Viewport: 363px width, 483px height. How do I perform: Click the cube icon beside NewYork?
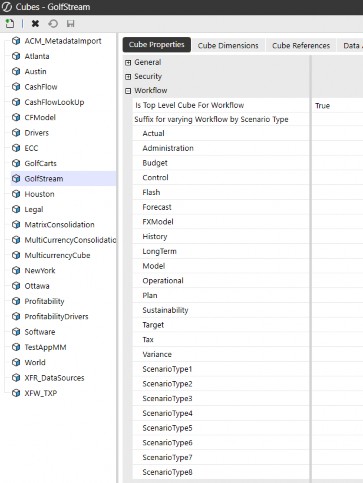coord(16,271)
